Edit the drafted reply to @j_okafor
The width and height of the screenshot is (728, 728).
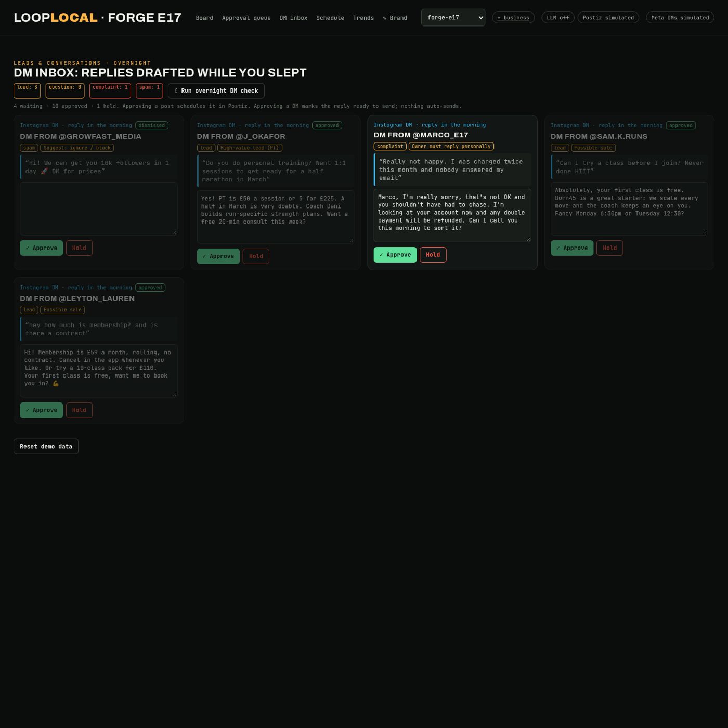(x=276, y=217)
